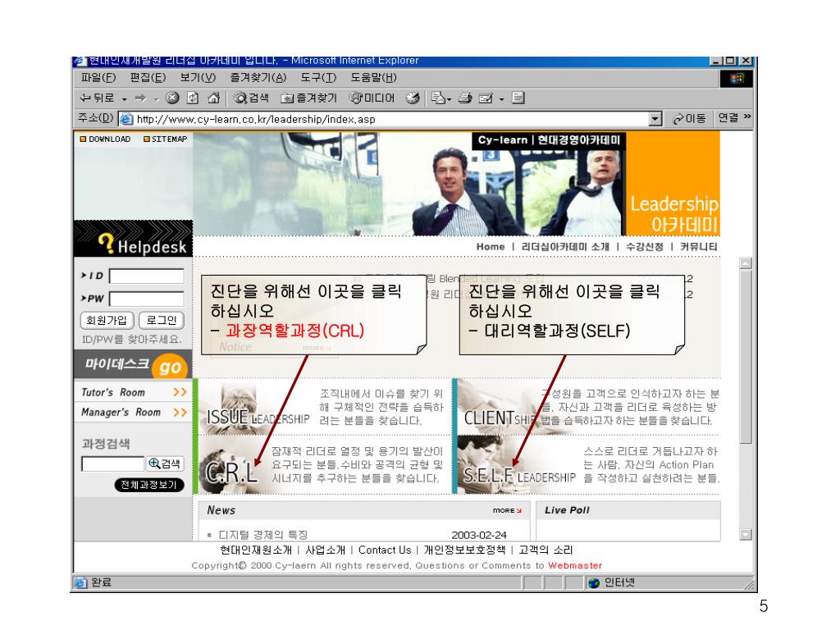Open the Back button history dropdown arrow
This screenshot has height=630, width=840.
[x=125, y=99]
